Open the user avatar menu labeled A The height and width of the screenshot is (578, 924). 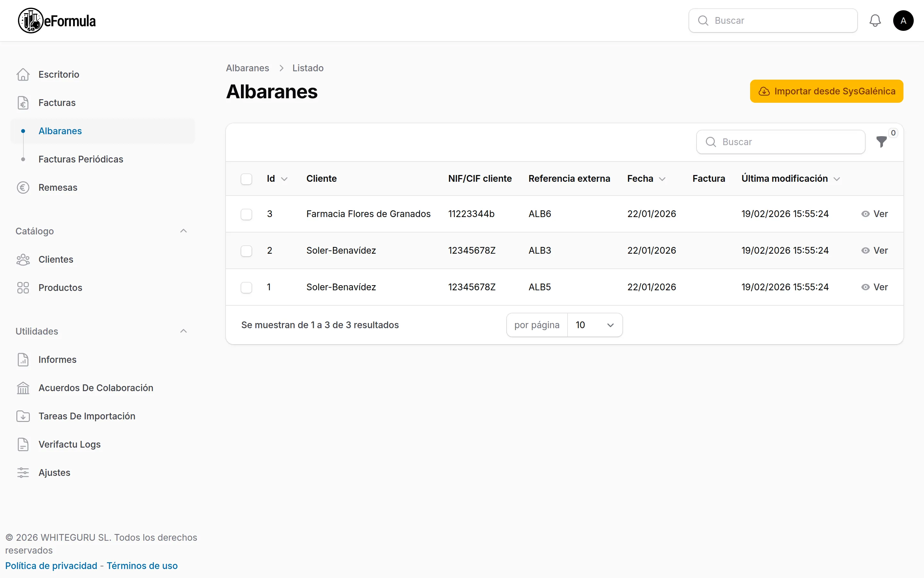[903, 21]
